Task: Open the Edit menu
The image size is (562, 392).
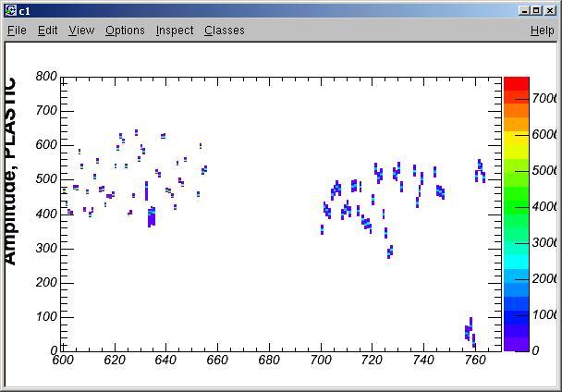Action: pyautogui.click(x=48, y=31)
